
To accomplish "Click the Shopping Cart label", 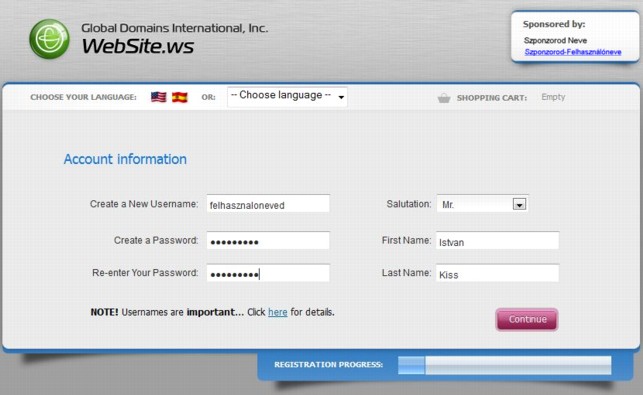I will [492, 98].
